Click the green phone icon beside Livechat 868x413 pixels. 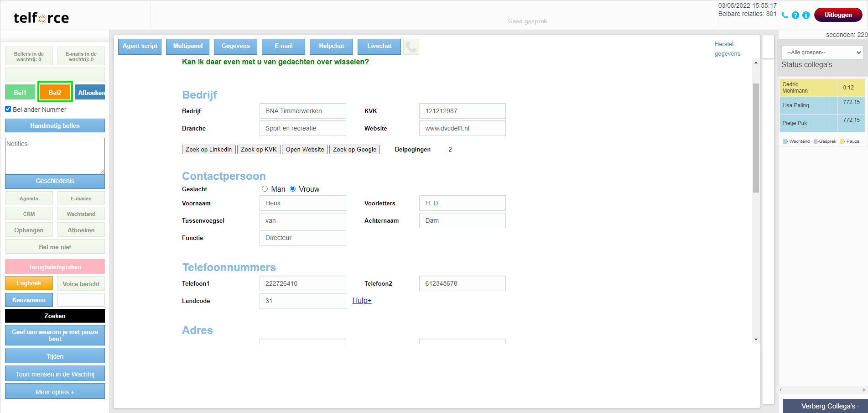coord(411,47)
